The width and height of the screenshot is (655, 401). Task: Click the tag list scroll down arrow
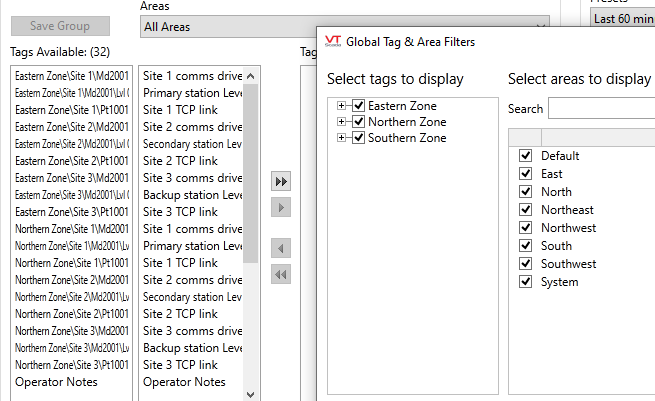pyautogui.click(x=251, y=394)
